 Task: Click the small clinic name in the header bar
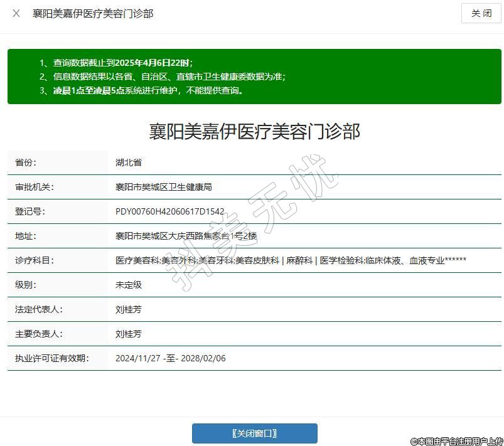(93, 13)
